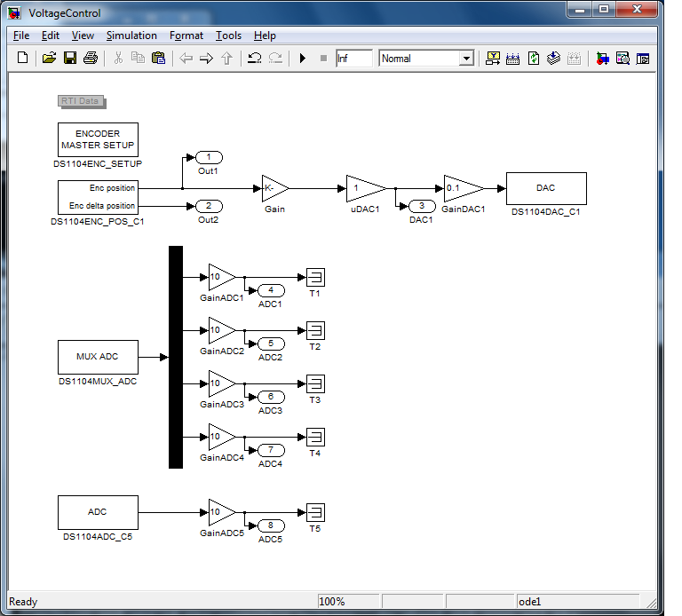Open the View menu

[83, 36]
